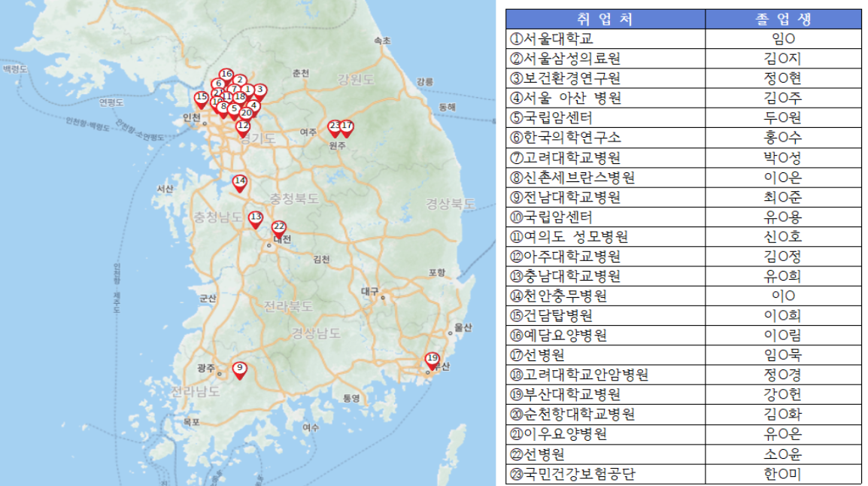Click map marker number 9 near Gwangju

click(239, 369)
